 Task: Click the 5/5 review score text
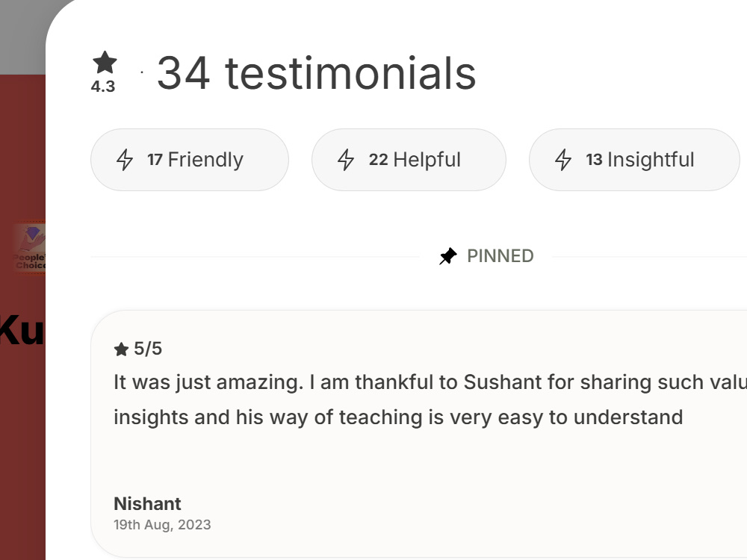tap(148, 349)
